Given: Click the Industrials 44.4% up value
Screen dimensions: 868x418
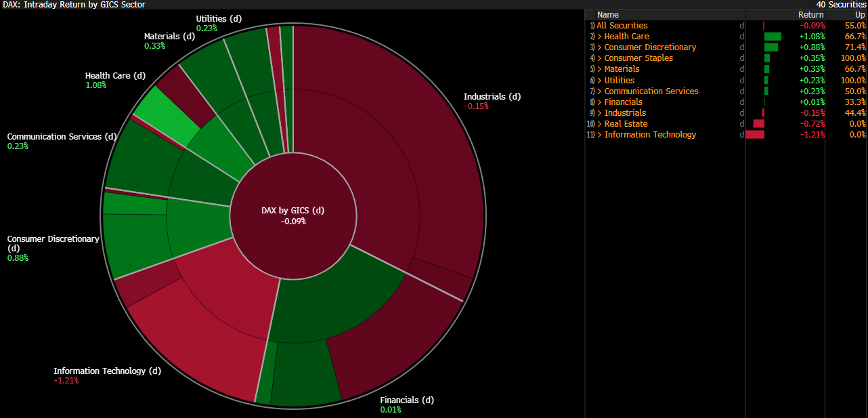Looking at the screenshot, I should 856,112.
